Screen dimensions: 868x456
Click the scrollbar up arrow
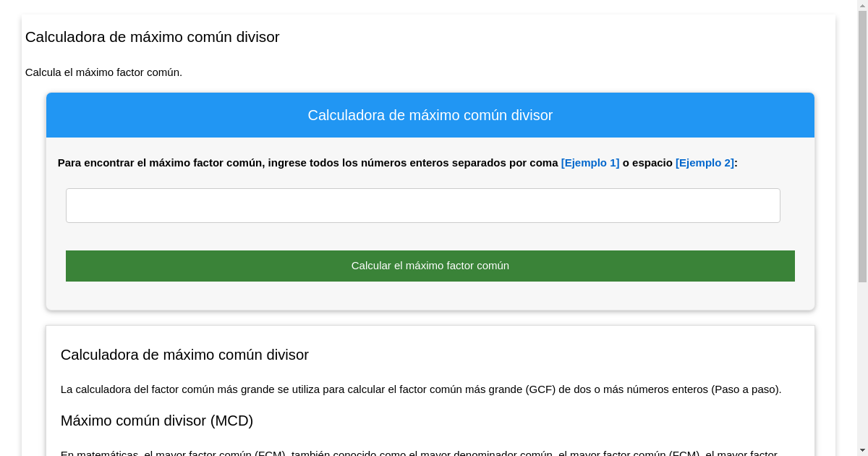[x=862, y=6]
